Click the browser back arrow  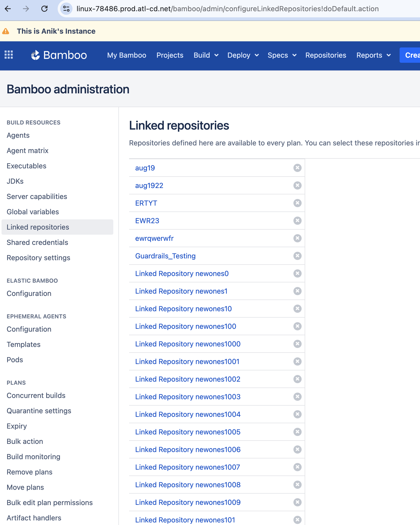coord(8,9)
